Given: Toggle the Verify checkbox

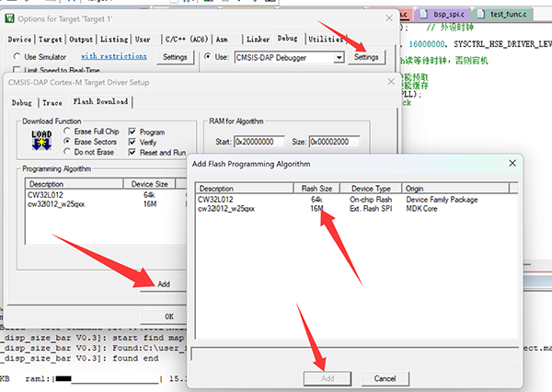Looking at the screenshot, I should pyautogui.click(x=133, y=142).
